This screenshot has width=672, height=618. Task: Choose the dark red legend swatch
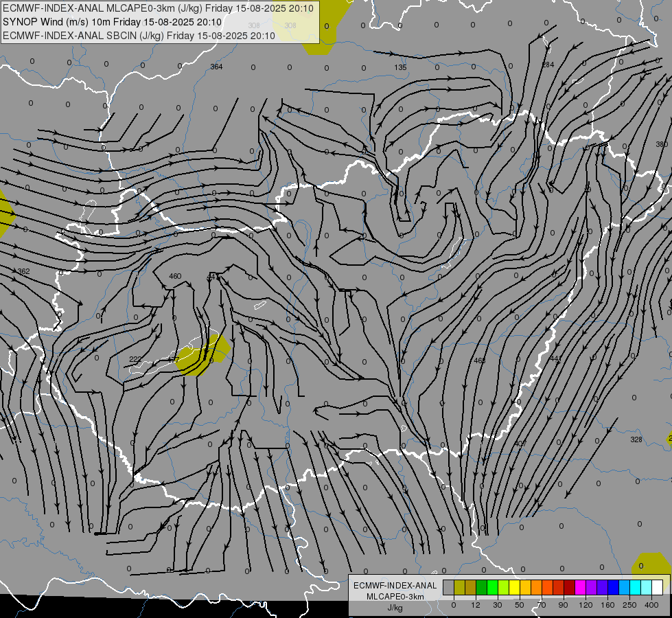click(569, 588)
